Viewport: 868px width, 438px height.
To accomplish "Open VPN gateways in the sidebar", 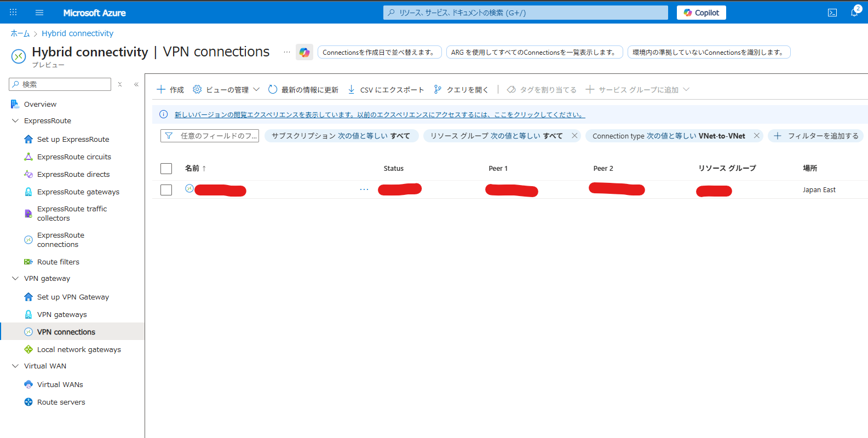I will 62,314.
